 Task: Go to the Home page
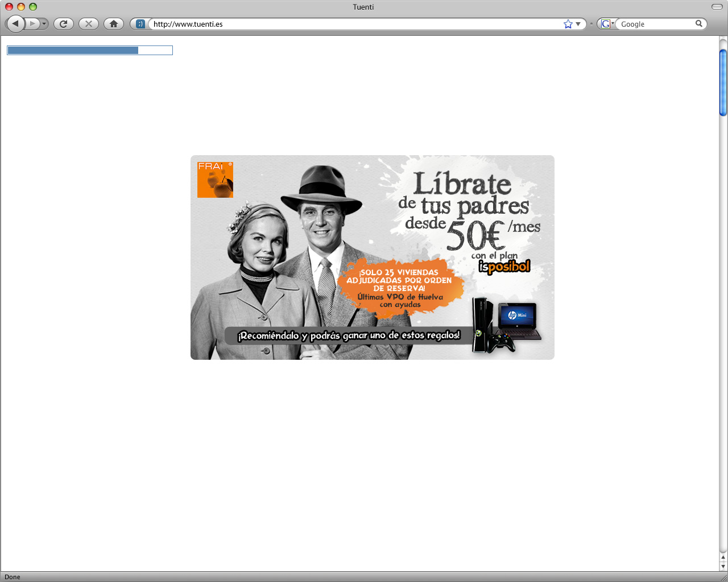[x=114, y=24]
